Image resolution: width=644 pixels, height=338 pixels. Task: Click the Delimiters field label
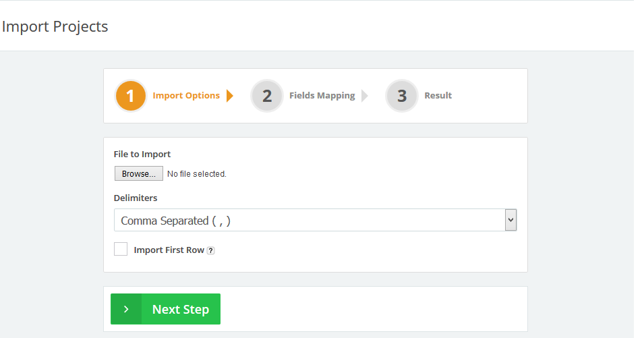pyautogui.click(x=136, y=198)
